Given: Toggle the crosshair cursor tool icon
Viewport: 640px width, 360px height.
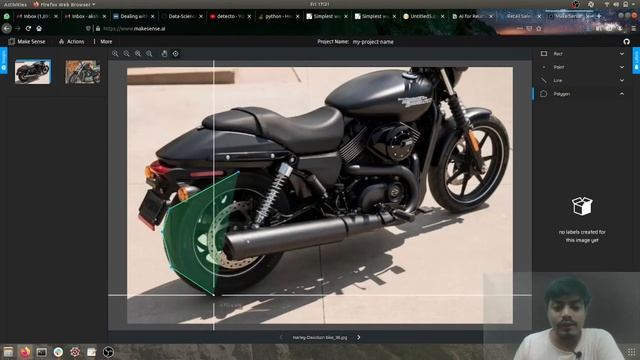Looking at the screenshot, I should (x=176, y=53).
